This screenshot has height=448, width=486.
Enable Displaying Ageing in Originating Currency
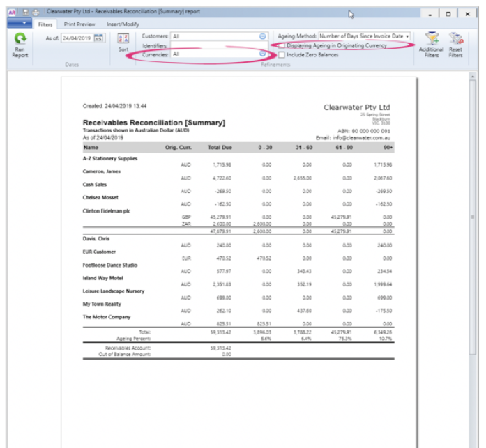point(282,45)
